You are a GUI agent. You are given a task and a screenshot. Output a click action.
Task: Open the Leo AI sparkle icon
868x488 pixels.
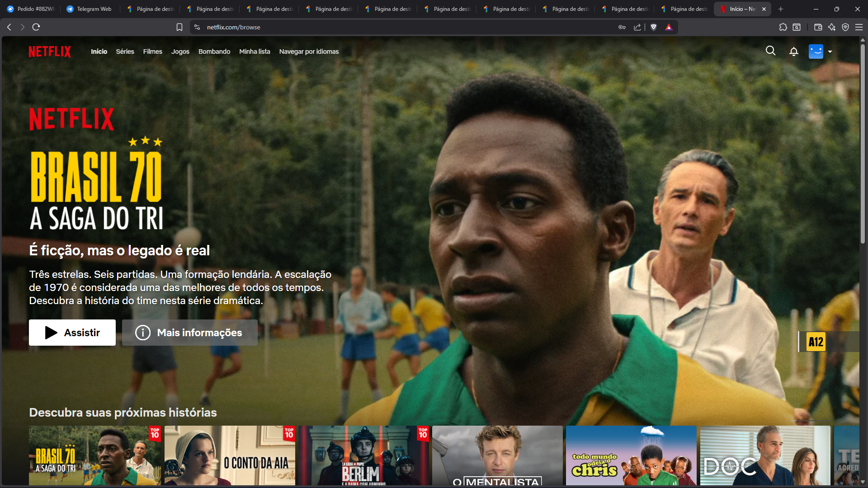click(x=832, y=27)
